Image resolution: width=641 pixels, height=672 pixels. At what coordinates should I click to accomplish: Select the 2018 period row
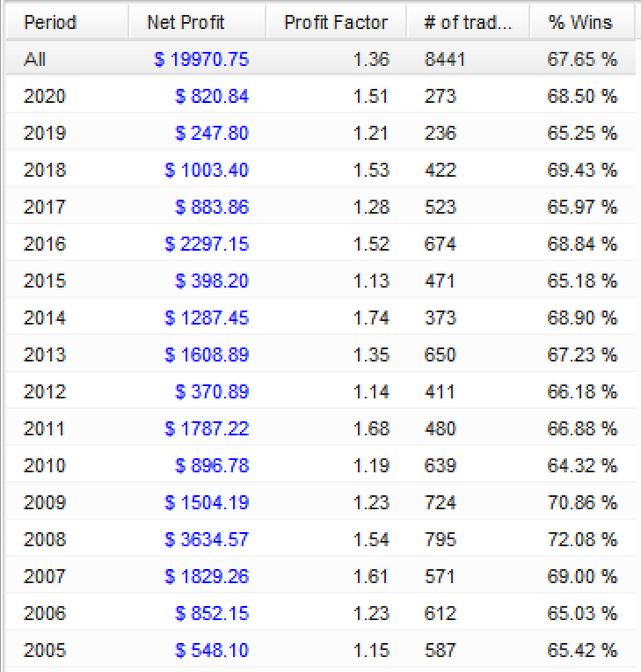pyautogui.click(x=44, y=171)
